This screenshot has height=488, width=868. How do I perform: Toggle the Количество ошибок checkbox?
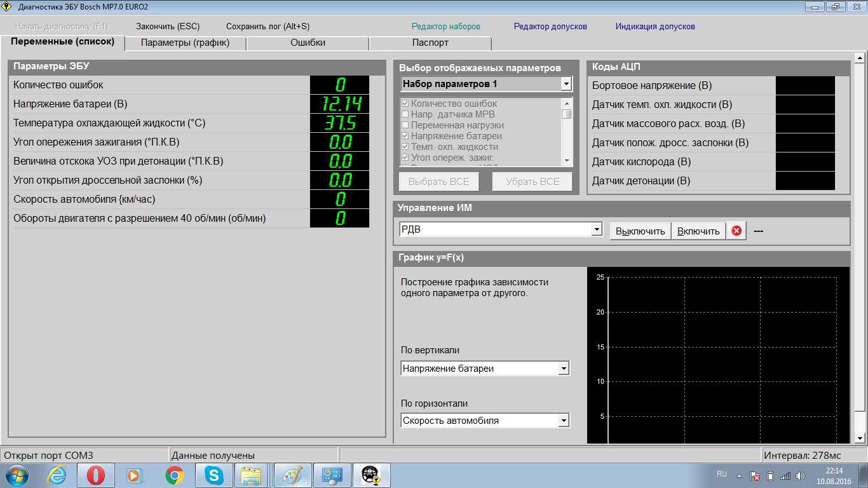(x=405, y=104)
